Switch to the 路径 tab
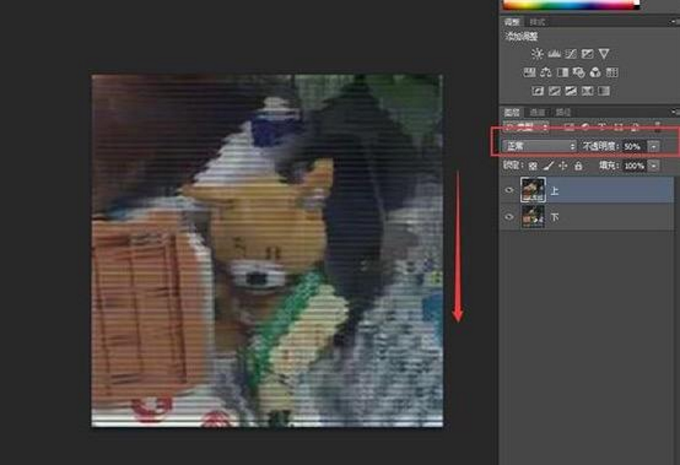680x465 pixels. (x=563, y=112)
